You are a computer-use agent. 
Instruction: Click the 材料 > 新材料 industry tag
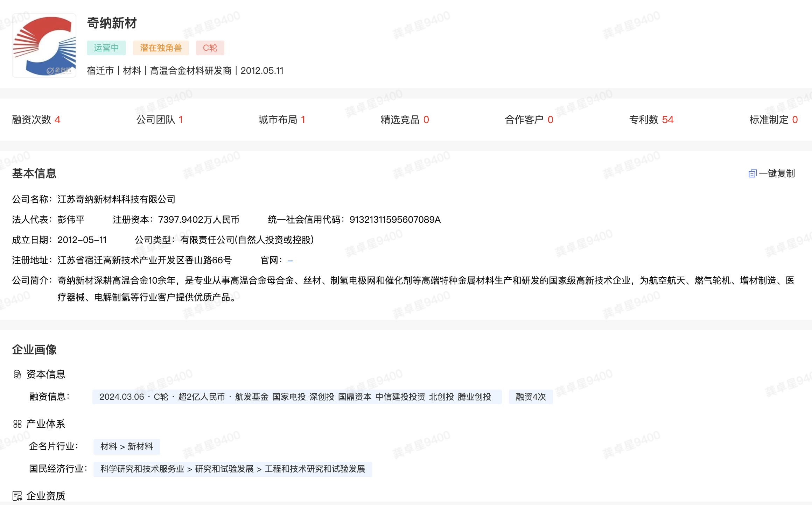[x=127, y=447]
